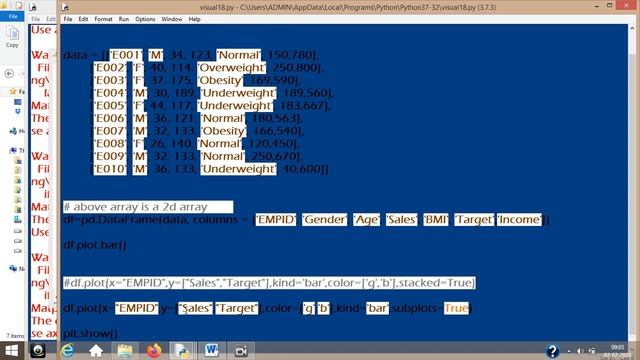
Task: Click the plt.show() line
Action: click(90, 333)
